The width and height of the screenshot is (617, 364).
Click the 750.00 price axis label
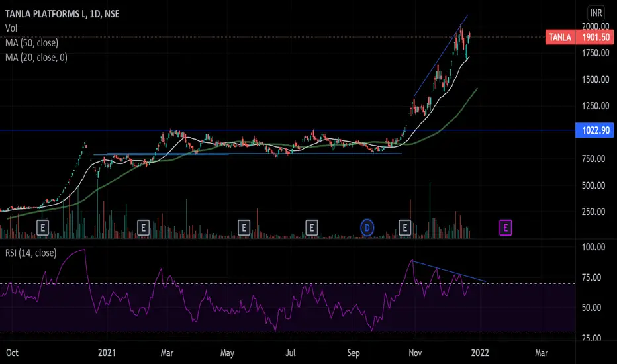(x=593, y=159)
